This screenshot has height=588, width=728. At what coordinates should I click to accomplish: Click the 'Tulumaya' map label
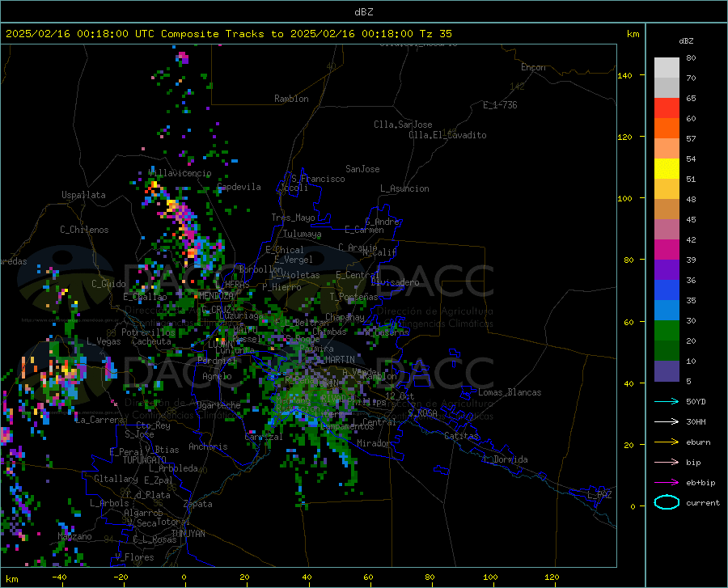pyautogui.click(x=303, y=234)
